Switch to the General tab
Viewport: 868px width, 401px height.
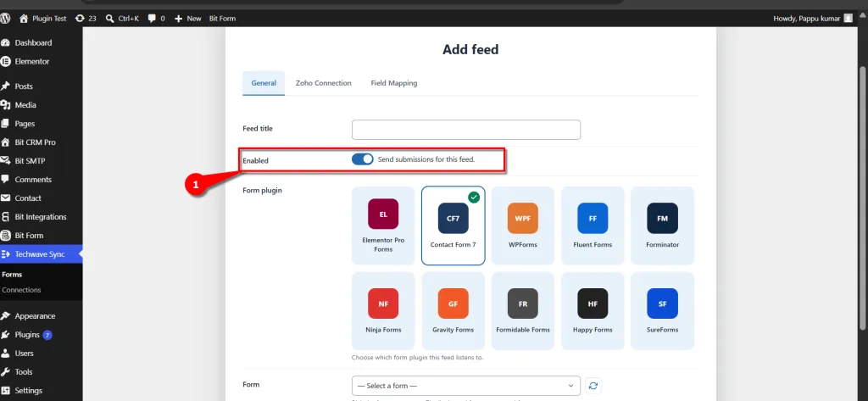(264, 83)
